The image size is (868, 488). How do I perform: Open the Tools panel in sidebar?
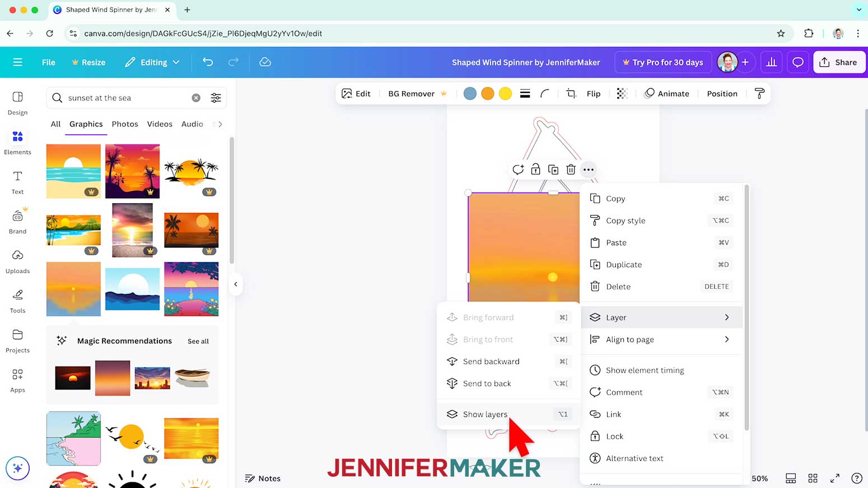click(x=17, y=301)
